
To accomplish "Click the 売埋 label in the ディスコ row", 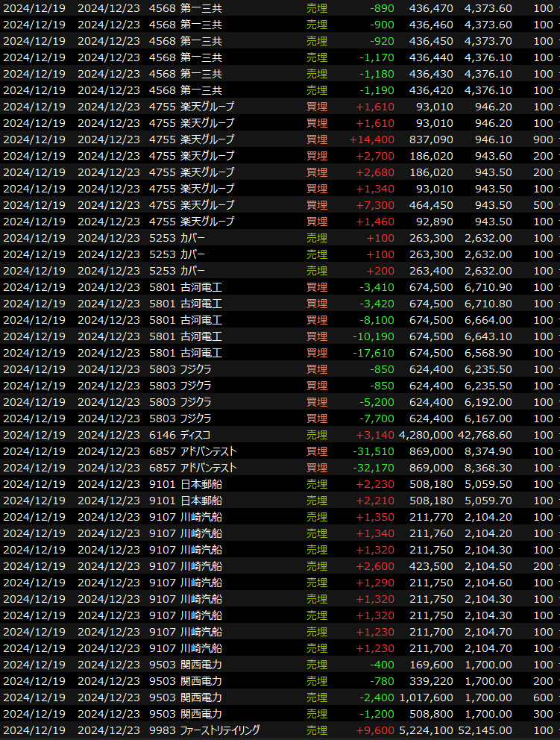I will tap(317, 435).
